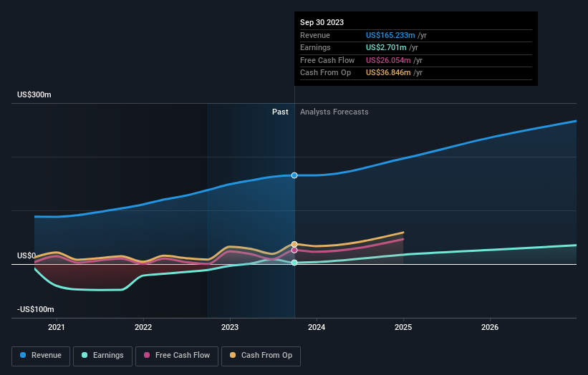Click the pink Free Cash Flow legend dot
The width and height of the screenshot is (588, 375).
point(147,355)
